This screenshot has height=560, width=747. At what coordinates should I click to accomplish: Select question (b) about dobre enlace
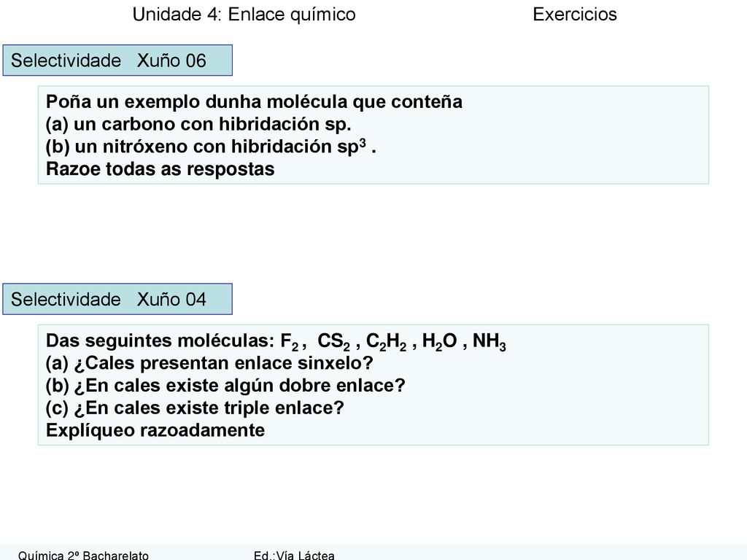coord(225,386)
